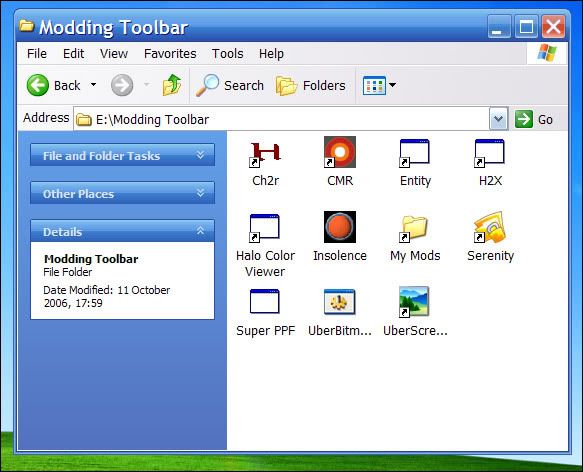The image size is (583, 472).
Task: Expand the Other Places panel
Action: [x=122, y=193]
